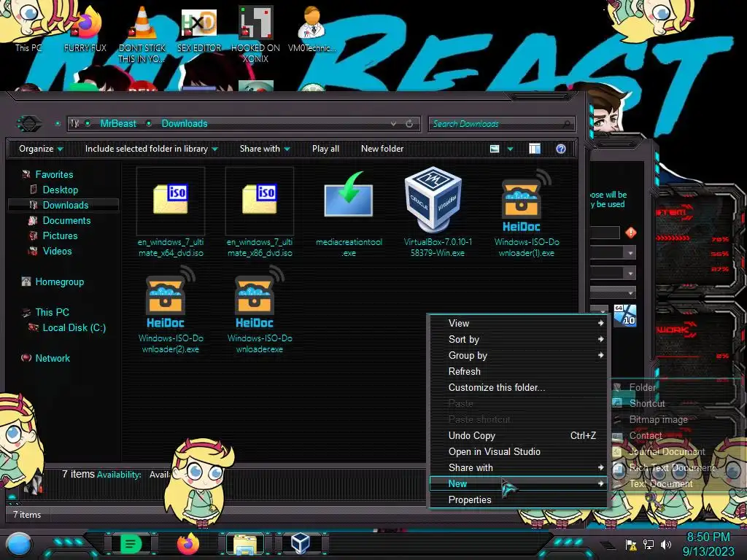This screenshot has height=560, width=747.
Task: Choose Customize this folder
Action: pos(519,388)
